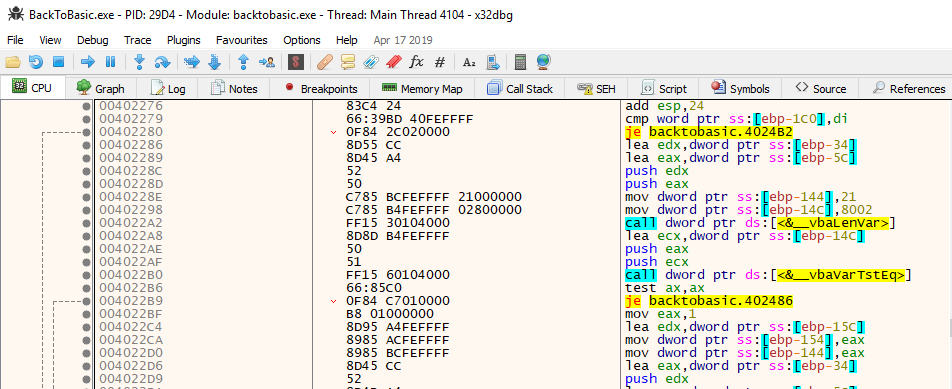The image size is (952, 389).
Task: Click the Step Over icon
Action: coord(162,62)
